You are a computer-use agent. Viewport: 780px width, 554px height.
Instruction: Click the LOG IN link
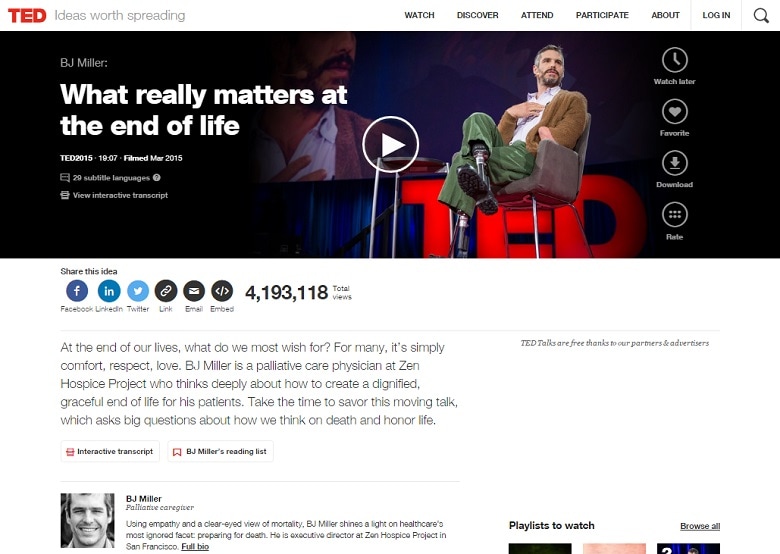pyautogui.click(x=716, y=15)
